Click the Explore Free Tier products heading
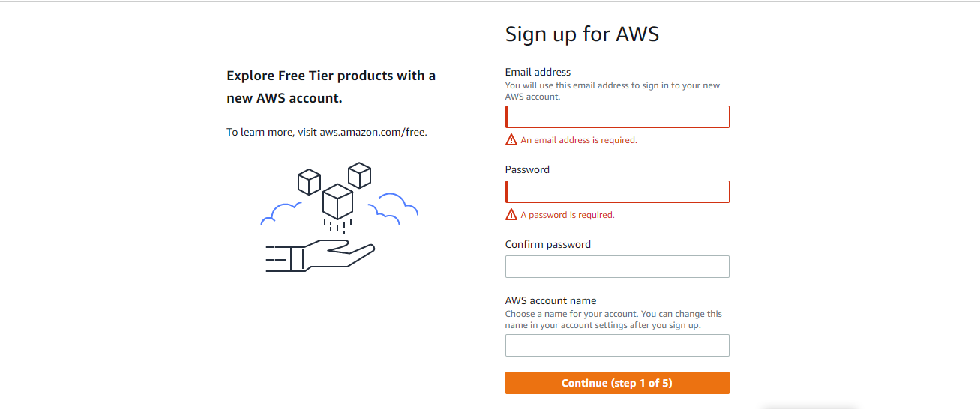980x409 pixels. 331,87
